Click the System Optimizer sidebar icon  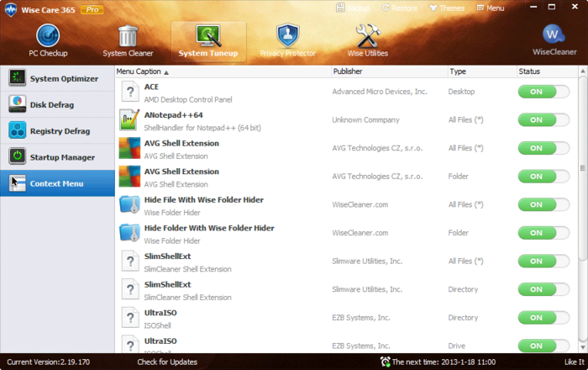click(x=18, y=77)
